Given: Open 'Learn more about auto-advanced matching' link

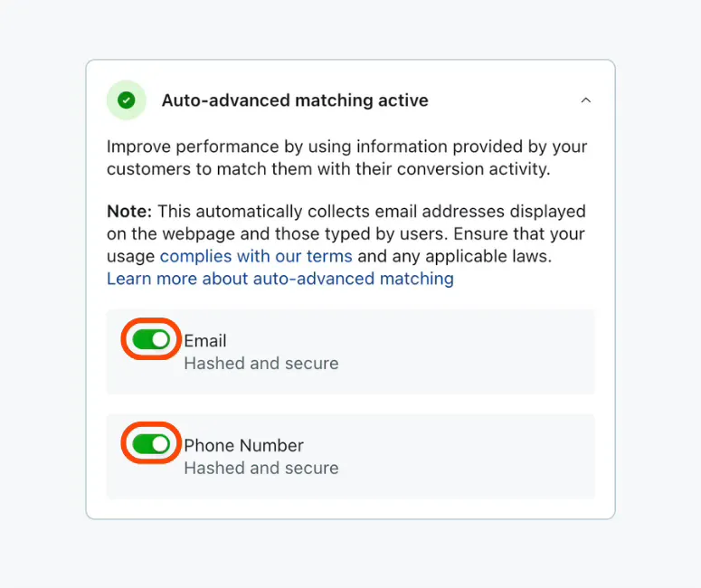Looking at the screenshot, I should tap(280, 279).
